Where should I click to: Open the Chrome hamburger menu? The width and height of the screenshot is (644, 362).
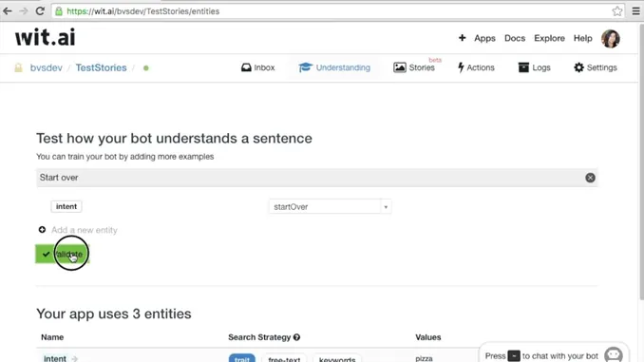click(635, 11)
